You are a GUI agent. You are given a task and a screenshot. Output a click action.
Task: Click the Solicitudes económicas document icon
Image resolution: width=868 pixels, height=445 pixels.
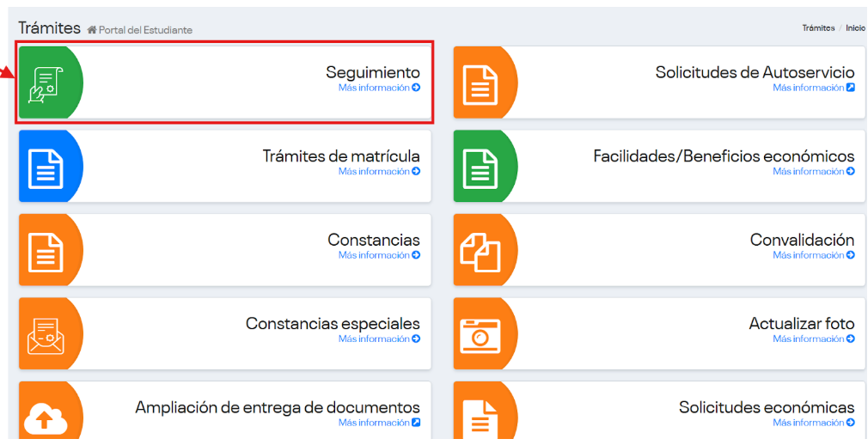[x=480, y=418]
